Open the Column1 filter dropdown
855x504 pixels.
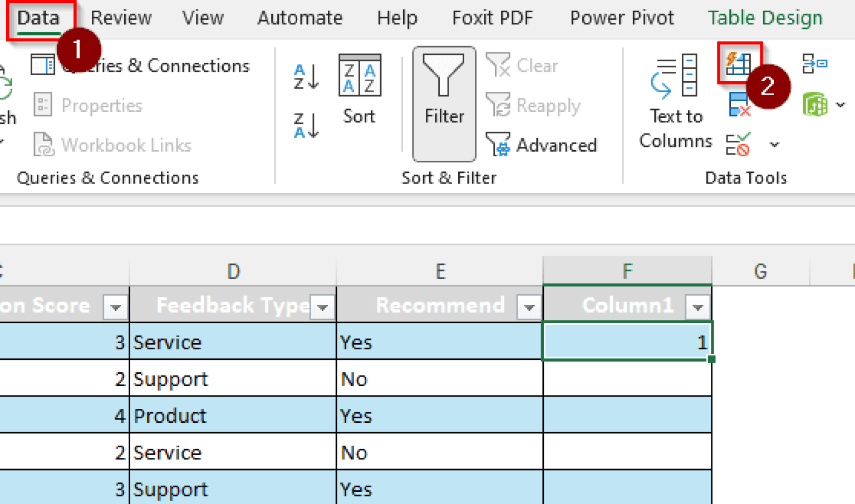tap(699, 305)
